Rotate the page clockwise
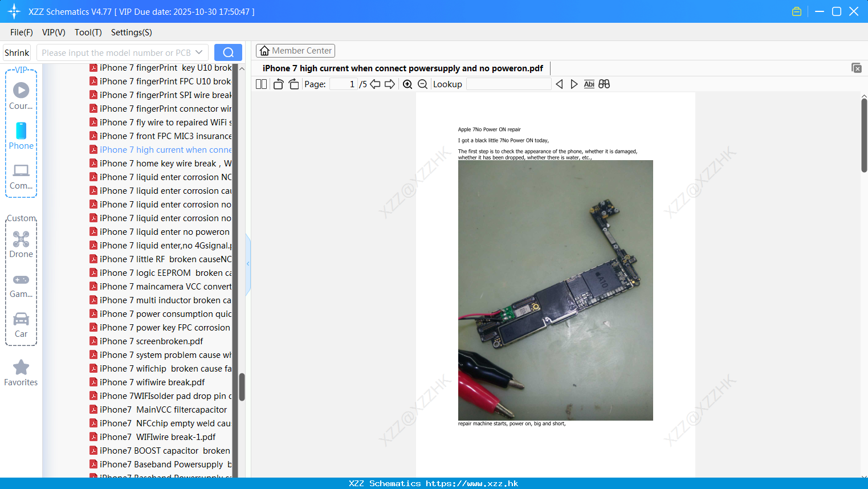 (x=294, y=84)
